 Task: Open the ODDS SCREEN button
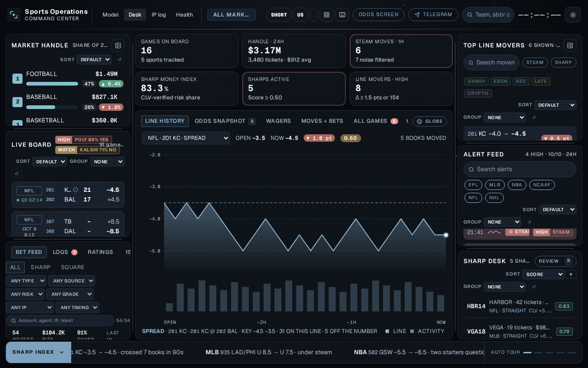tap(379, 15)
